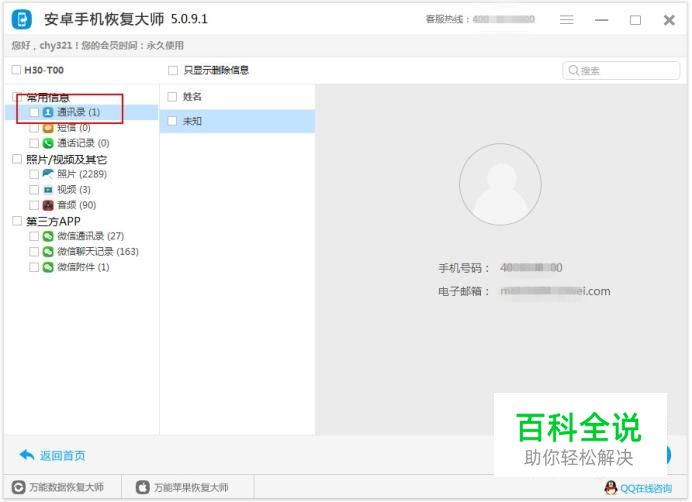Viewport: 692px width, 502px height.
Task: Tick the H30-T00 device checkbox
Action: pos(16,70)
